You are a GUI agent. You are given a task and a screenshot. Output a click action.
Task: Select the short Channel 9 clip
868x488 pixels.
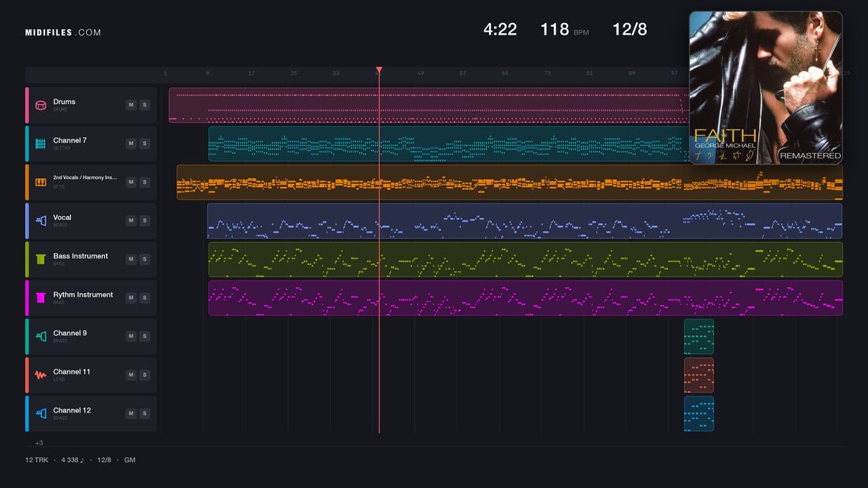click(699, 337)
